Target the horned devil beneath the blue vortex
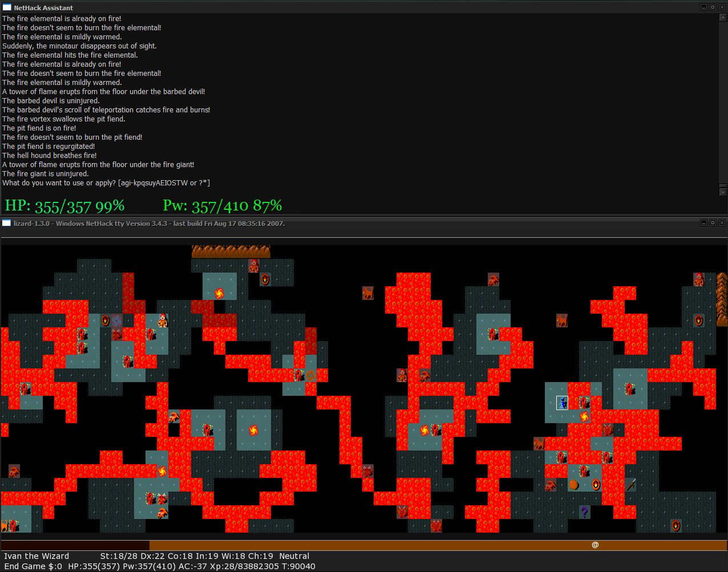728x572 pixels. (x=117, y=334)
